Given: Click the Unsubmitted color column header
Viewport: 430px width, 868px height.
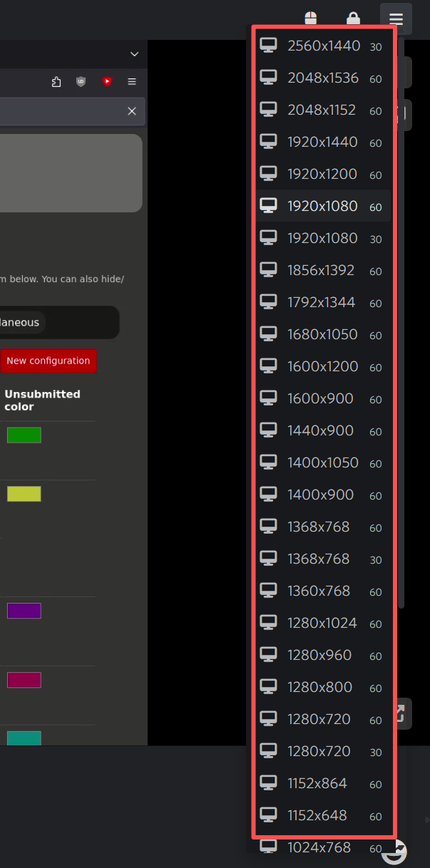Looking at the screenshot, I should tap(42, 401).
